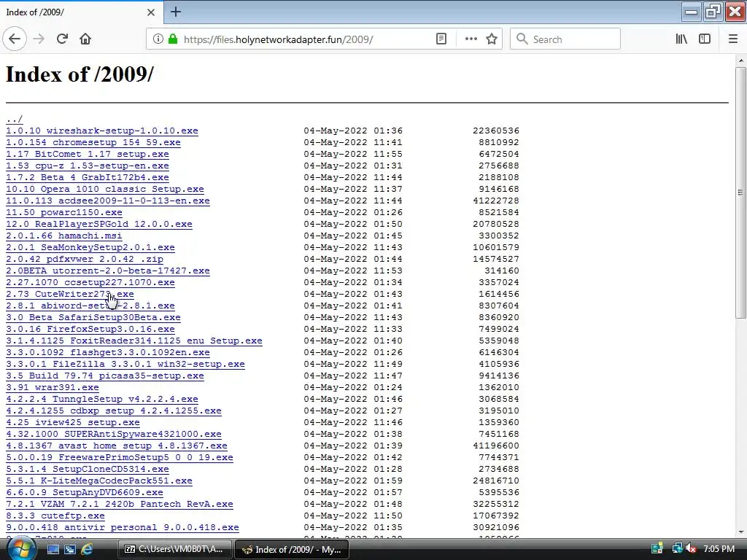Click the Show Desktop taskbar icon
This screenshot has width=747, height=560.
(53, 549)
